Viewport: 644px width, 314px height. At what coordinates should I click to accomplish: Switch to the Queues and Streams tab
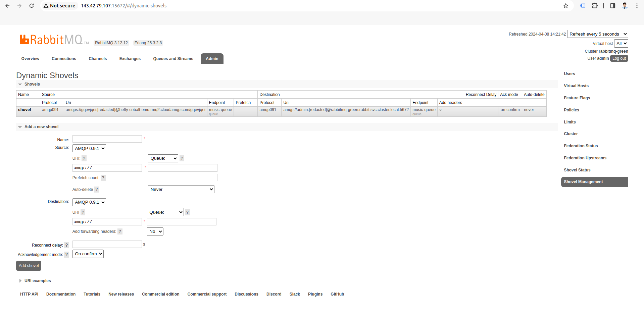(173, 59)
